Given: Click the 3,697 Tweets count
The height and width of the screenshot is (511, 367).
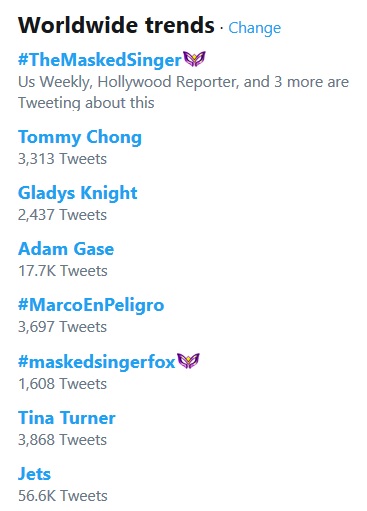Looking at the screenshot, I should pos(62,327).
